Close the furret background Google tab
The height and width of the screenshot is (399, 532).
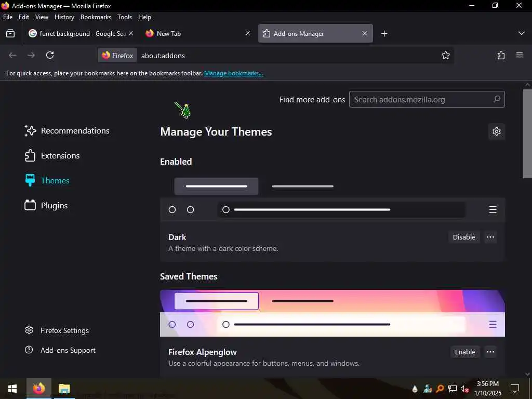(131, 33)
